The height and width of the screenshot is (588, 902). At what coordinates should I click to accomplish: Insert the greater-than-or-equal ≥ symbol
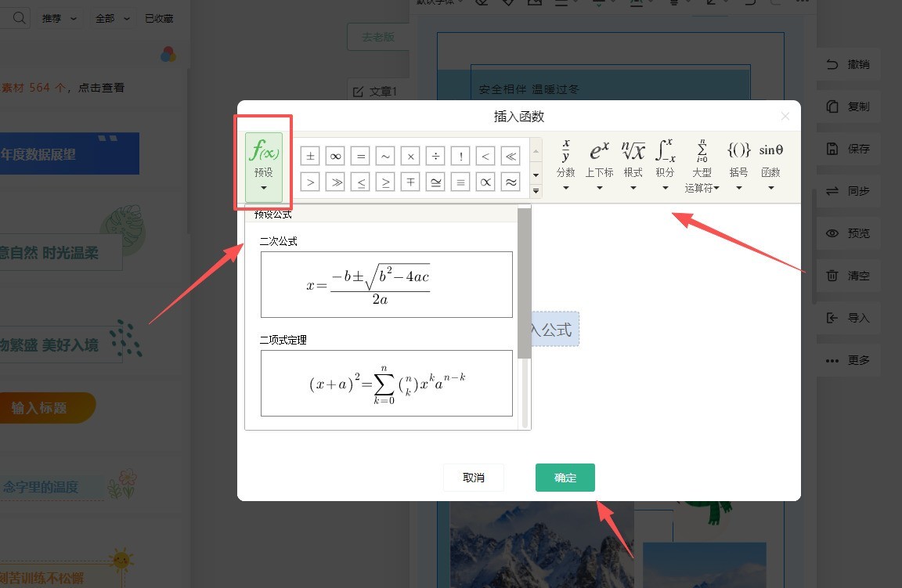385,182
